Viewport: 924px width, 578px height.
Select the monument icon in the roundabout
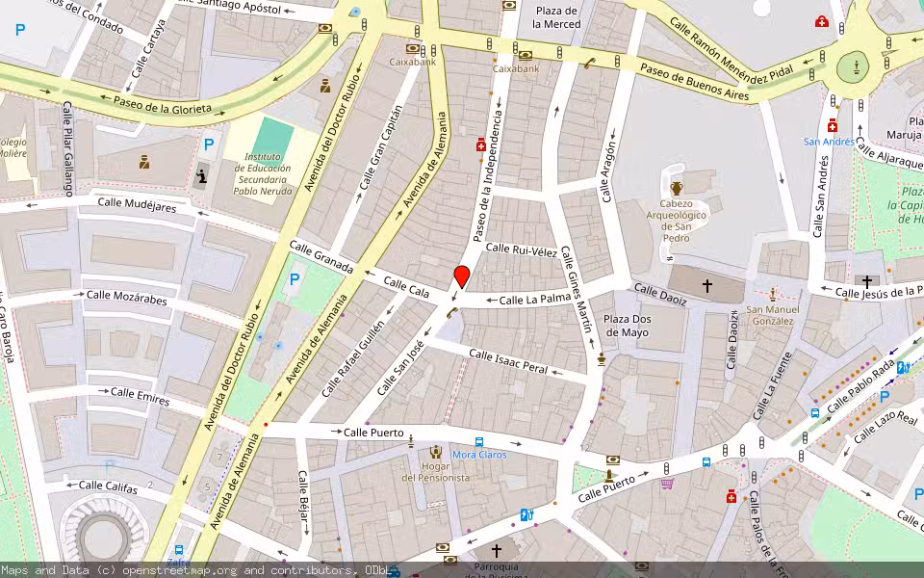[x=856, y=66]
